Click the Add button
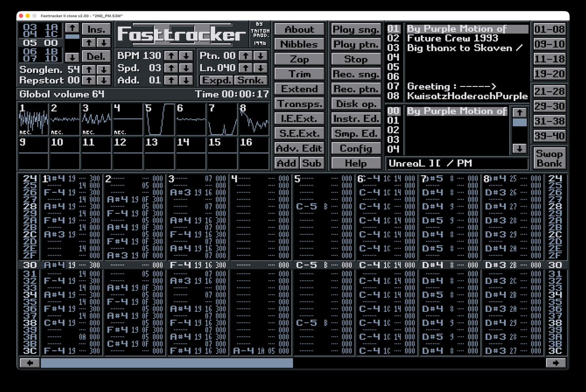586x392 pixels. tap(287, 163)
